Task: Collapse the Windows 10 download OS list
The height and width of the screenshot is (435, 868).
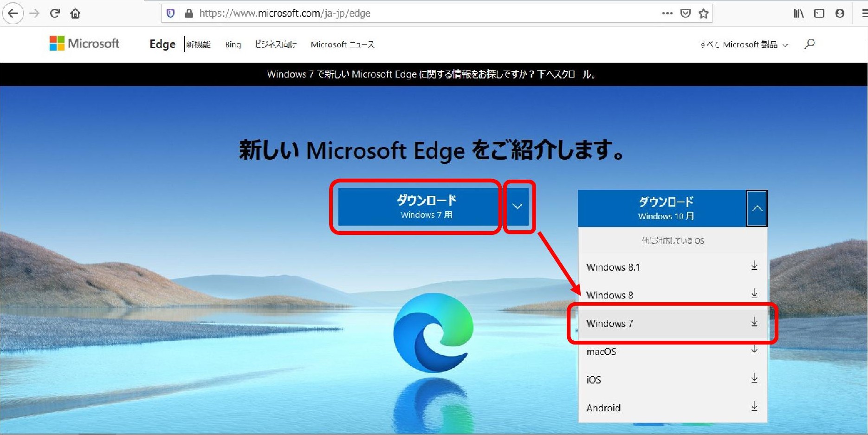Action: pyautogui.click(x=757, y=208)
